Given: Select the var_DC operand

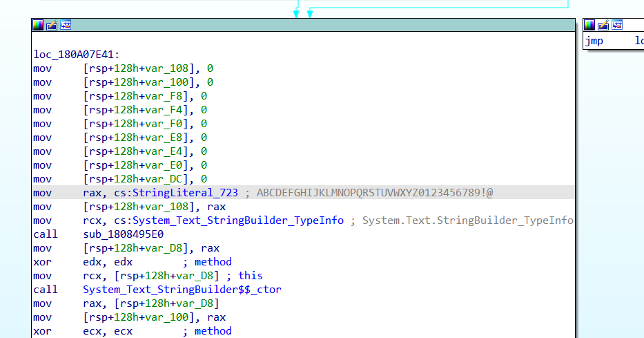Looking at the screenshot, I should [164, 179].
